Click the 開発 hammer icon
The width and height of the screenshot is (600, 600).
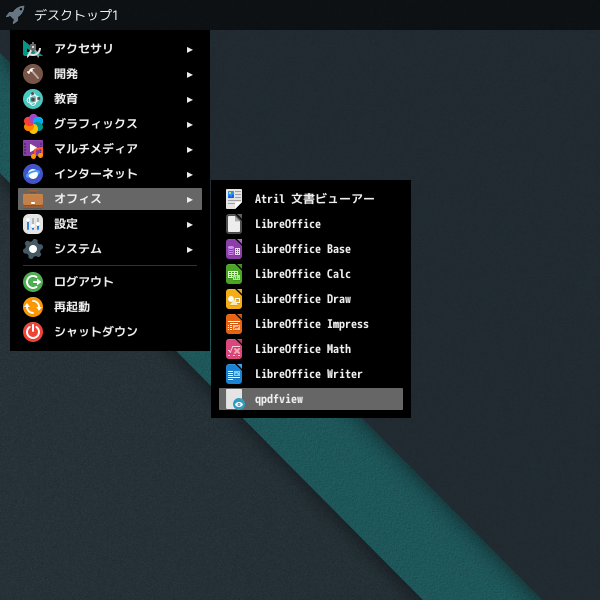click(33, 74)
